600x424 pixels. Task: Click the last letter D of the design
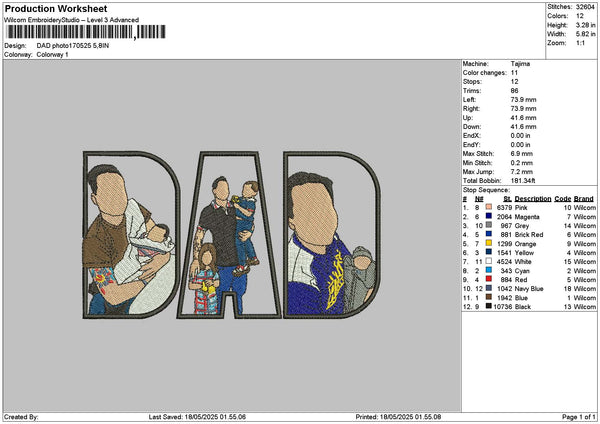click(332, 235)
